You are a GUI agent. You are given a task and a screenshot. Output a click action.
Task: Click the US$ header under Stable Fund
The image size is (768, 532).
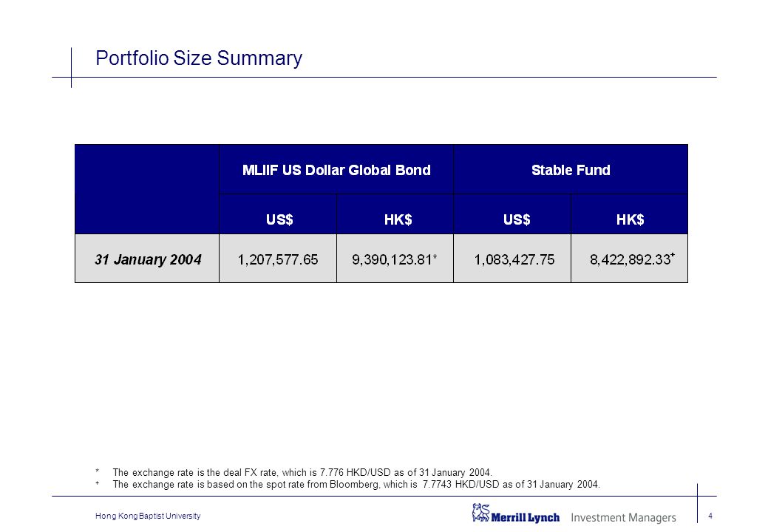[x=516, y=219]
